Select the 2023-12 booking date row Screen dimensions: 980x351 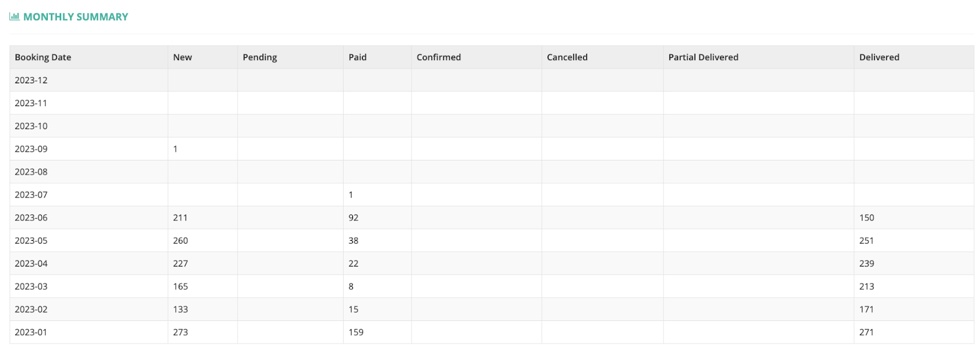pos(492,80)
